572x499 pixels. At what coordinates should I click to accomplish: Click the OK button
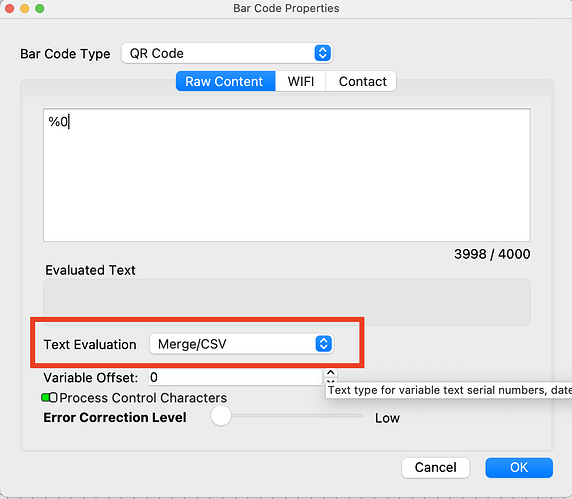pyautogui.click(x=519, y=468)
